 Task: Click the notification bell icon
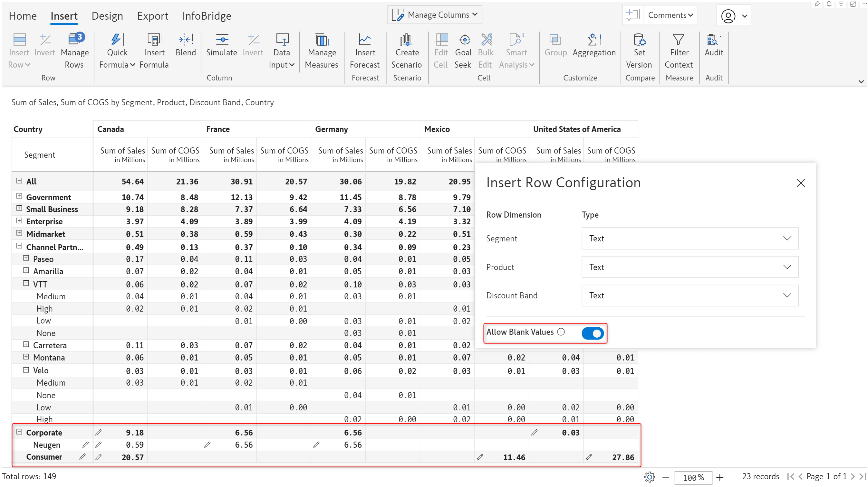tap(829, 4)
